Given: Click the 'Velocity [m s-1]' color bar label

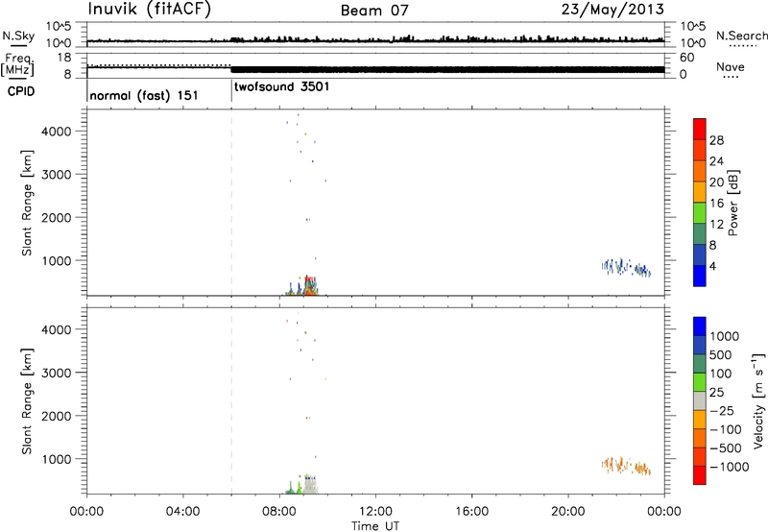Looking at the screenshot, I should (x=757, y=400).
